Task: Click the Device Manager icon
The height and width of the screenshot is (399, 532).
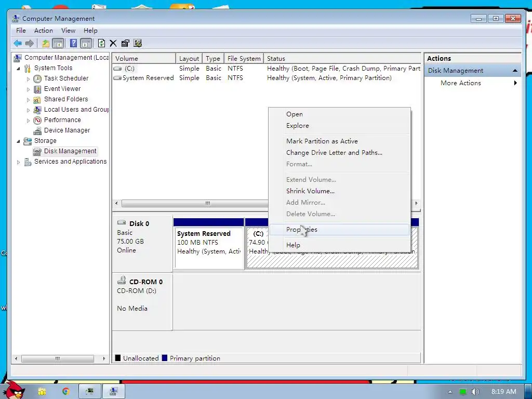Action: click(x=37, y=131)
